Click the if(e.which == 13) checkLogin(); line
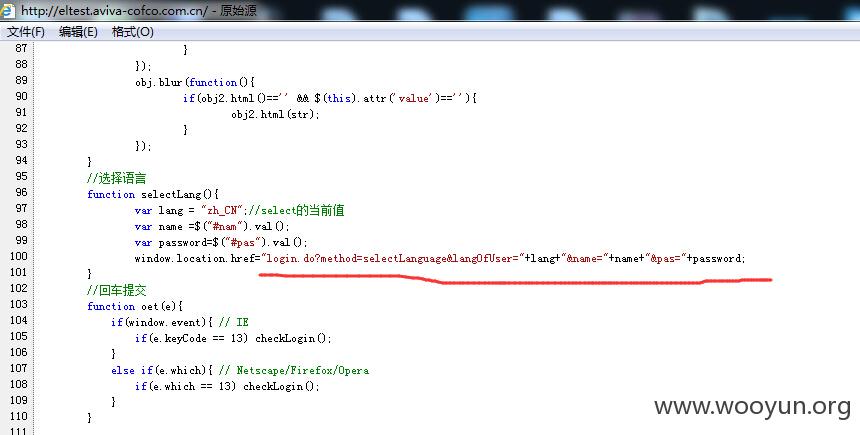 pos(227,386)
